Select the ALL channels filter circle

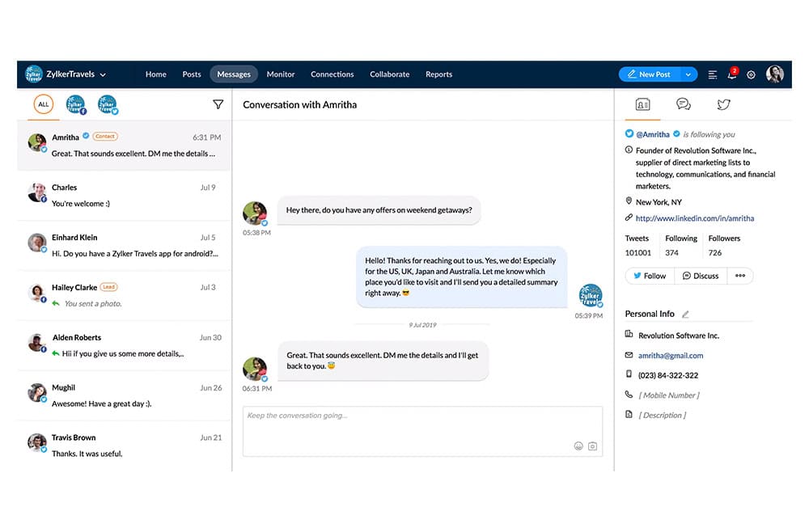(44, 104)
